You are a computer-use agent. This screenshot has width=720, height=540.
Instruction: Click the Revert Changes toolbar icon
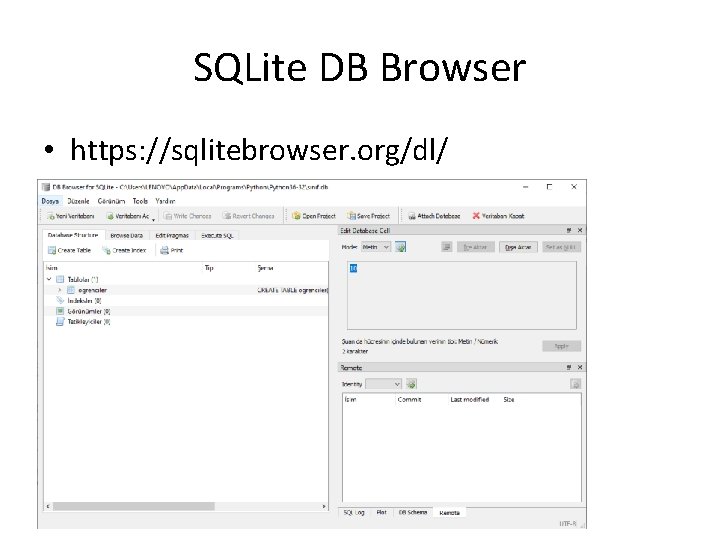(x=227, y=216)
